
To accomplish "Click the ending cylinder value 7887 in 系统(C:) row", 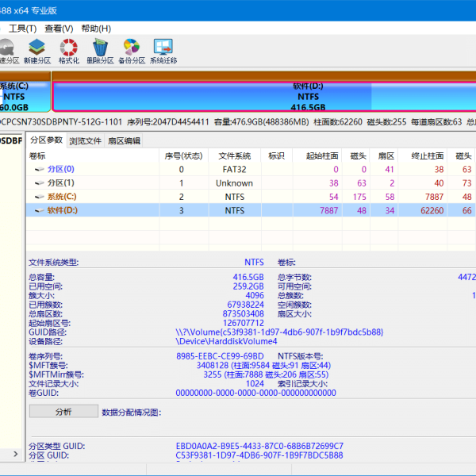I will click(x=435, y=197).
